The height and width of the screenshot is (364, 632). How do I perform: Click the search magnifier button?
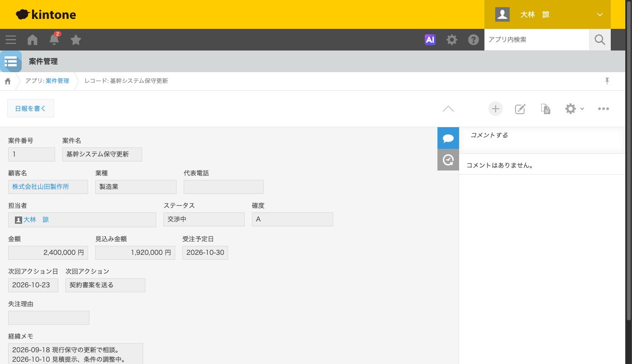click(600, 40)
